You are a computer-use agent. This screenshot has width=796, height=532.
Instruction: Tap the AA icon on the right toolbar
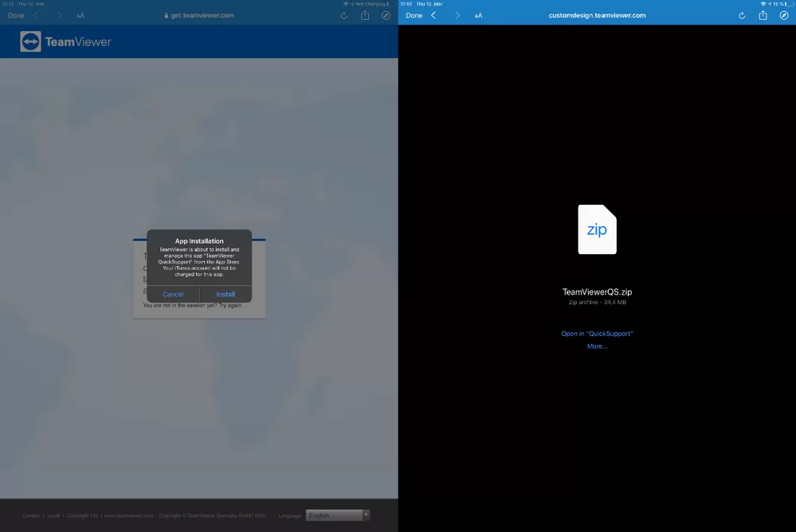[x=478, y=14]
